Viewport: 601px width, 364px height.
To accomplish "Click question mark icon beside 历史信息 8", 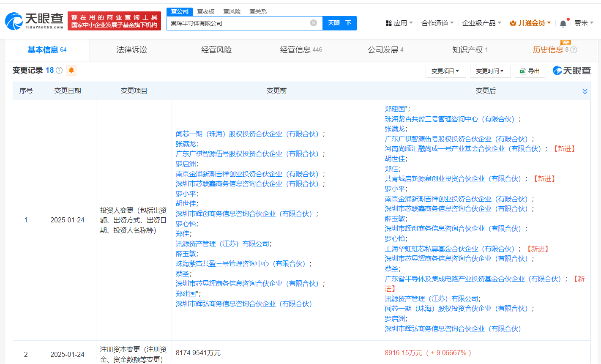I will tap(574, 49).
